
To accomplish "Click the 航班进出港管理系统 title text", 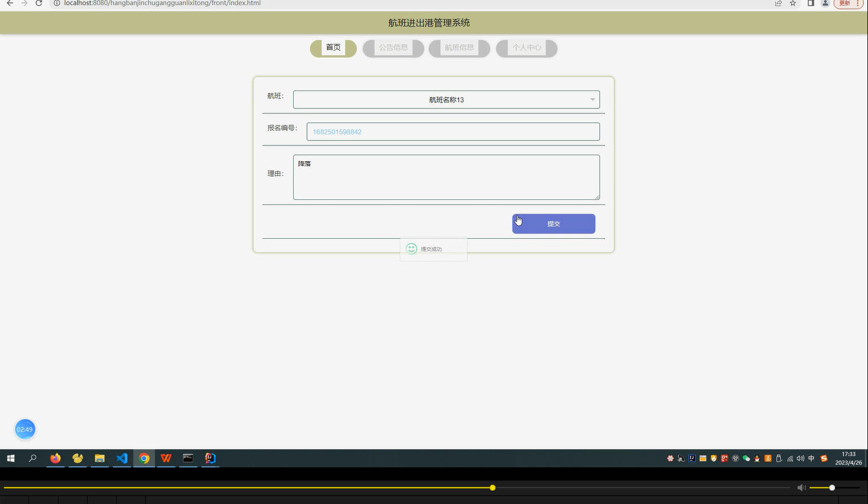I will (x=429, y=23).
